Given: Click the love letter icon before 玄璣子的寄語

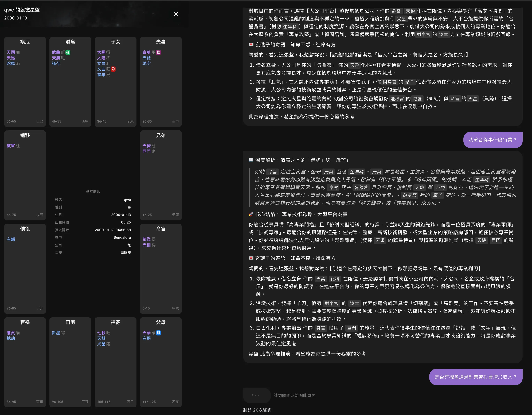Looking at the screenshot, I should click(251, 258).
